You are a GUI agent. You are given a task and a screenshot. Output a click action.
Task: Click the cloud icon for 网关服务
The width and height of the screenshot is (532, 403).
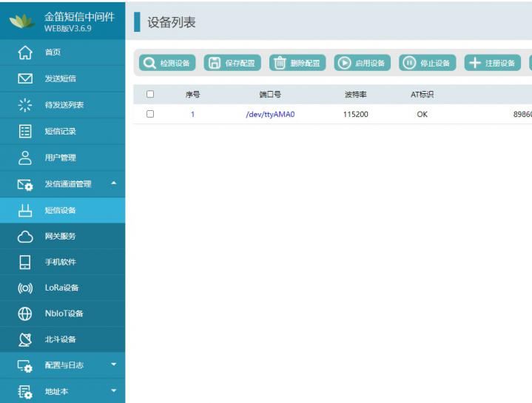[25, 237]
